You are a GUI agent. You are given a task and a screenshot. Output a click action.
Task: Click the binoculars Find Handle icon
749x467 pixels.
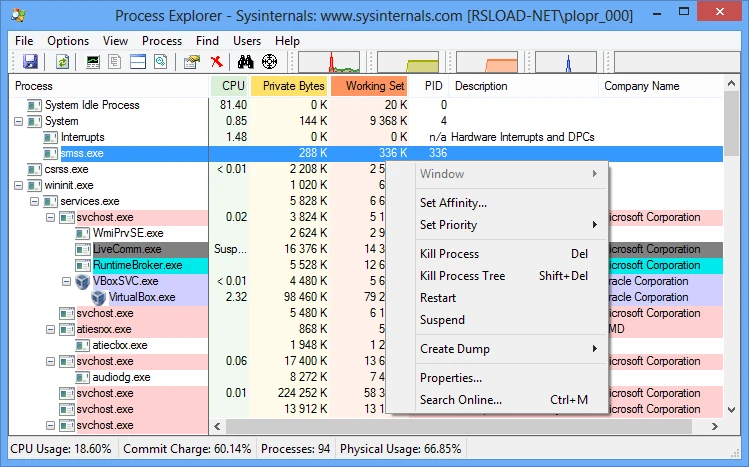tap(247, 62)
